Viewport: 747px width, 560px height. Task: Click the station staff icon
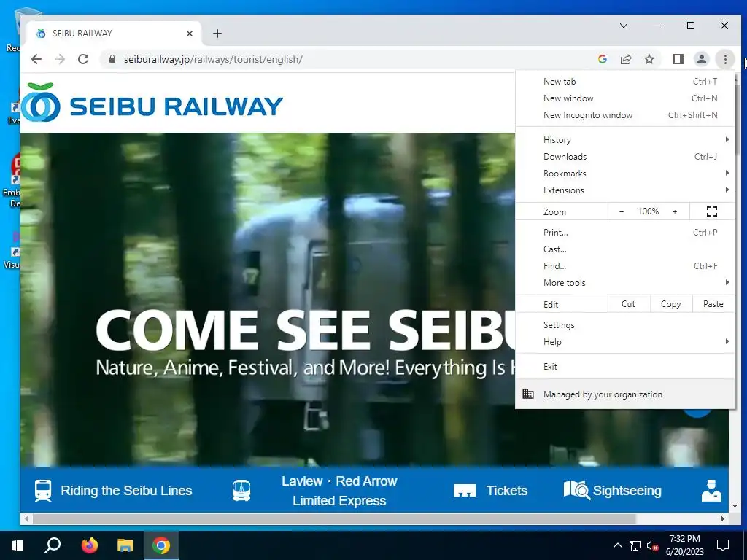(711, 491)
